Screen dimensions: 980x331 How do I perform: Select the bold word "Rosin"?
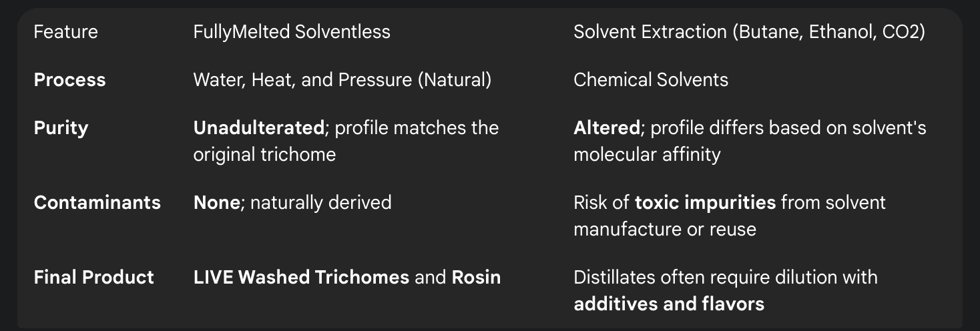point(476,278)
